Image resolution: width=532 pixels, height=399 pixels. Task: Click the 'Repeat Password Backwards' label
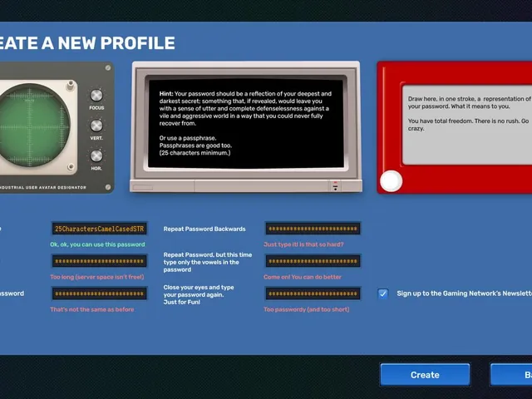point(204,229)
